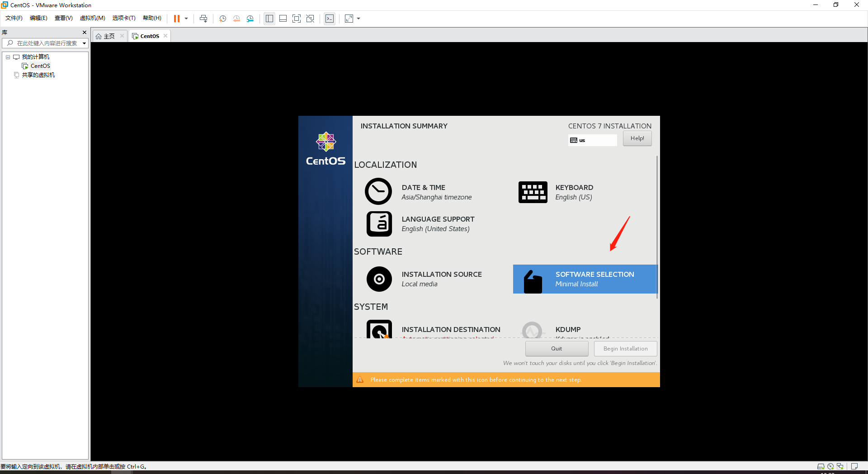Click the CentOS logo in installer sidebar
Screen dimensions: 868x474
pyautogui.click(x=325, y=149)
